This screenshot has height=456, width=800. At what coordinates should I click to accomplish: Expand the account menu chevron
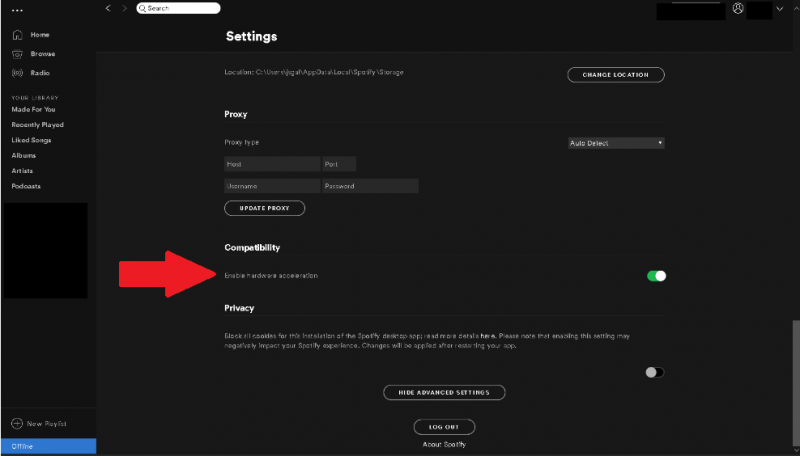point(780,9)
